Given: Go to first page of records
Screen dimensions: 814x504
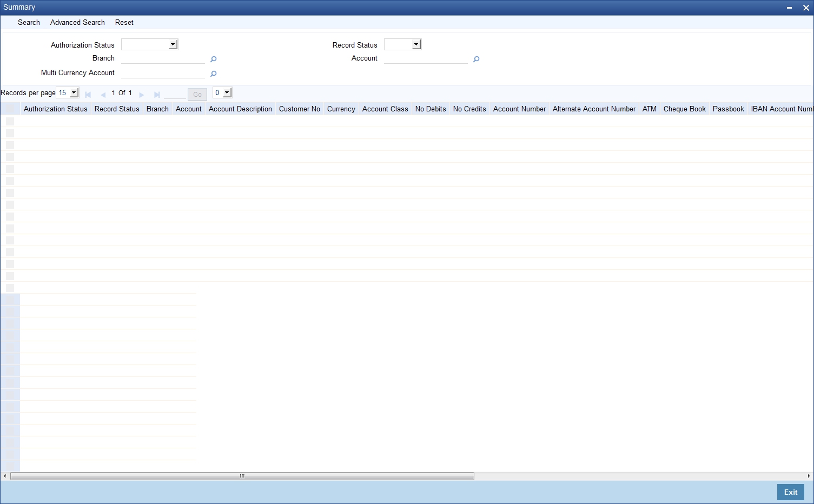Looking at the screenshot, I should pyautogui.click(x=88, y=94).
